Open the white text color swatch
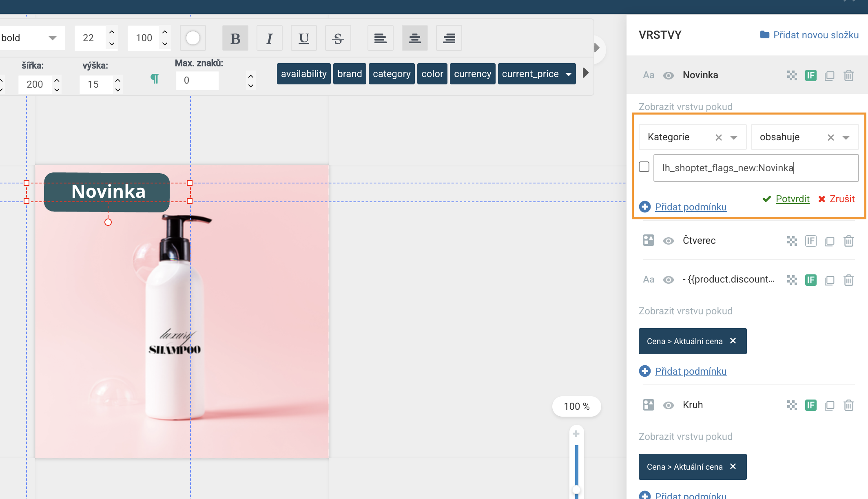Screen dimensions: 868x499 (193, 38)
